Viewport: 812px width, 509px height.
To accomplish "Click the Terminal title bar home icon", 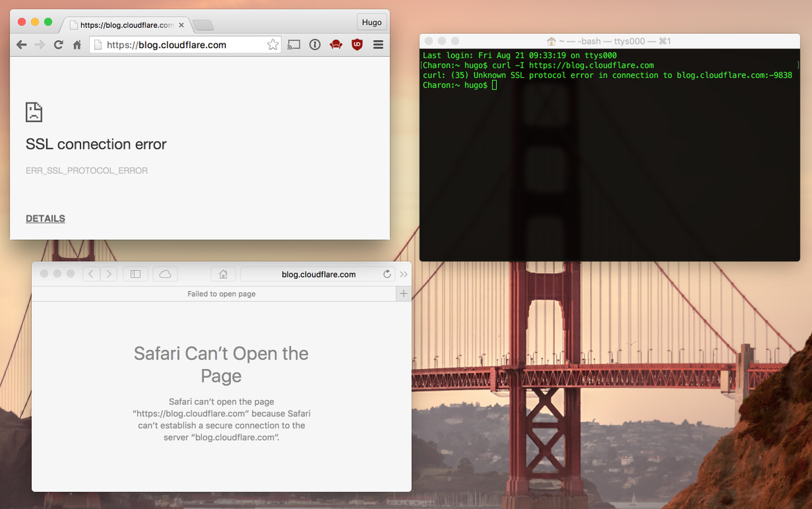I will [551, 41].
